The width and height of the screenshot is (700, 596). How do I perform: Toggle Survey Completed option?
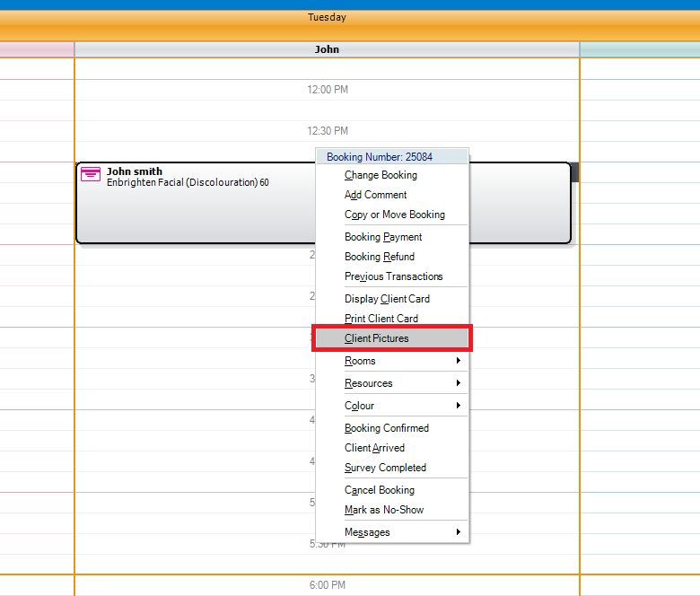tap(385, 468)
